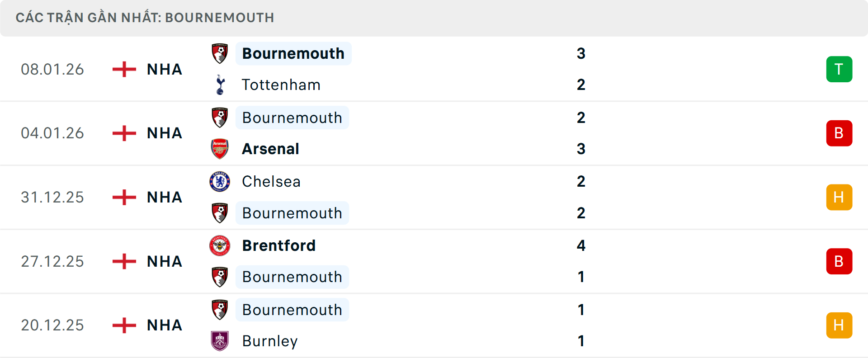Select the Tottenham club badge

tap(220, 85)
